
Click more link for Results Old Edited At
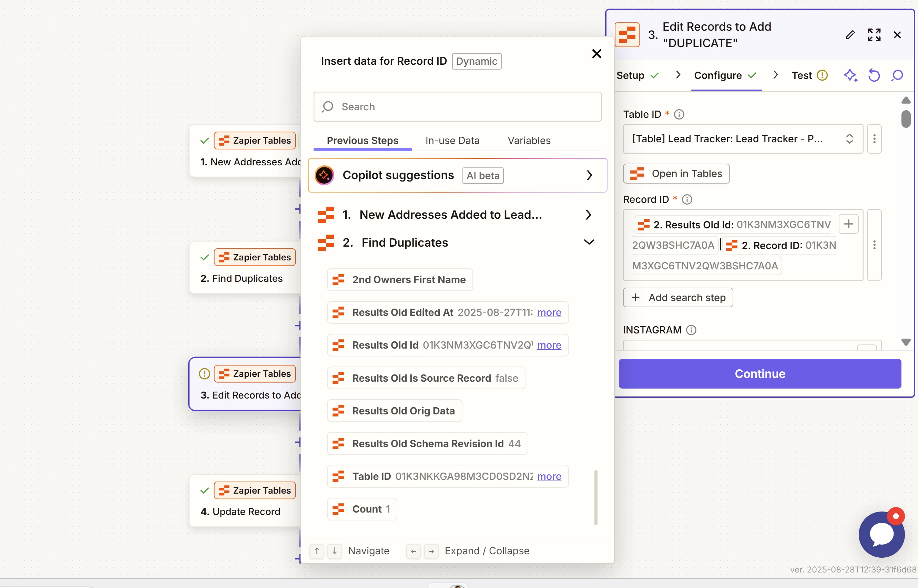tap(549, 312)
